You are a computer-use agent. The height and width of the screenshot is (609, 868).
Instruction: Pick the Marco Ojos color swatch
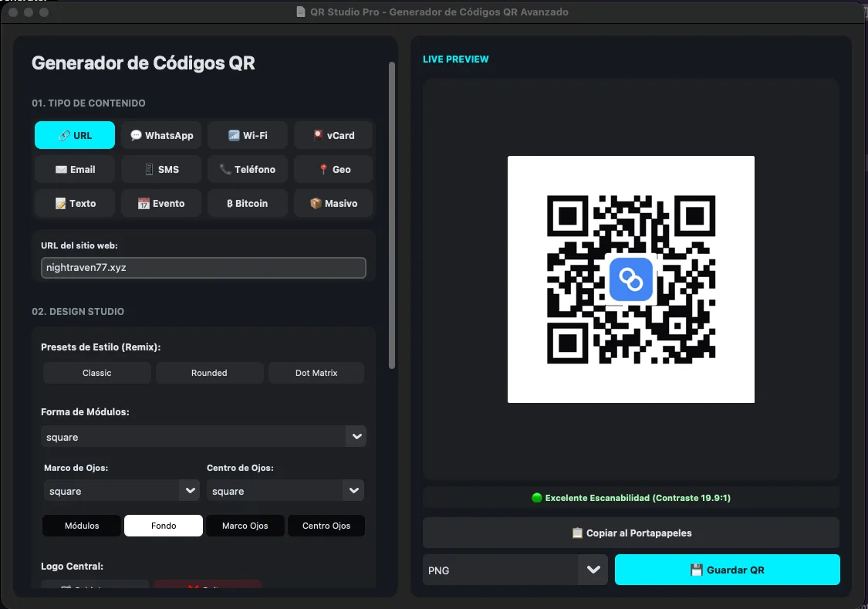245,526
